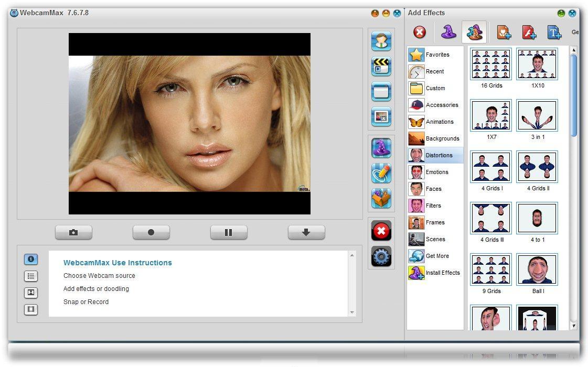Apply the Ball I distortion effect

[x=537, y=269]
